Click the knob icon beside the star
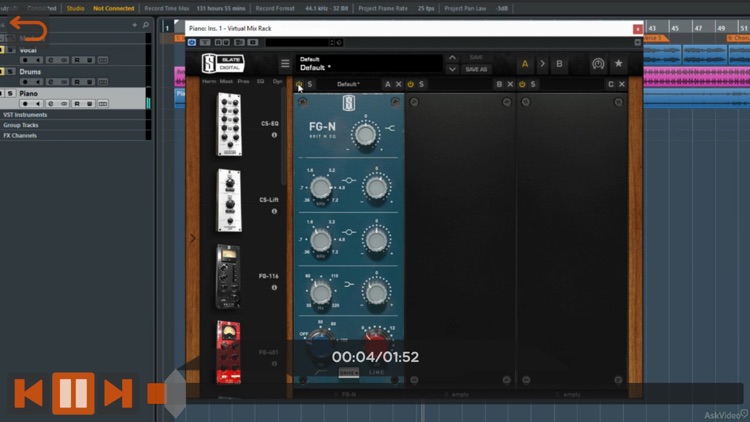 point(598,64)
